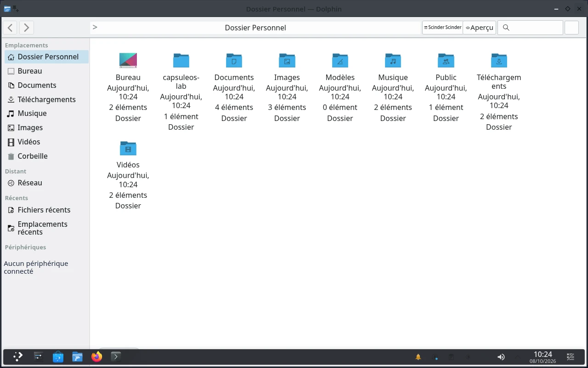This screenshot has width=588, height=368.
Task: Open the terminal from the taskbar
Action: point(116,356)
